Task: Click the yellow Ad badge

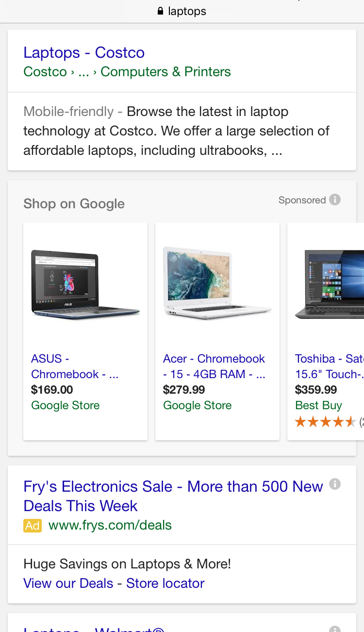Action: tap(32, 525)
